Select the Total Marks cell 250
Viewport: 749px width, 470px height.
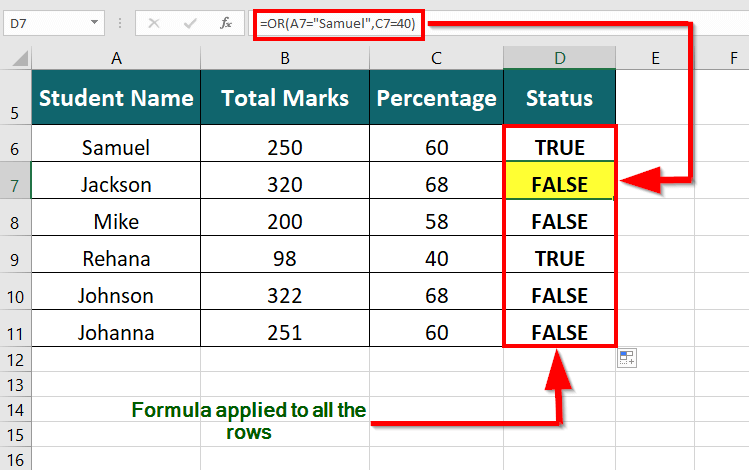click(285, 144)
